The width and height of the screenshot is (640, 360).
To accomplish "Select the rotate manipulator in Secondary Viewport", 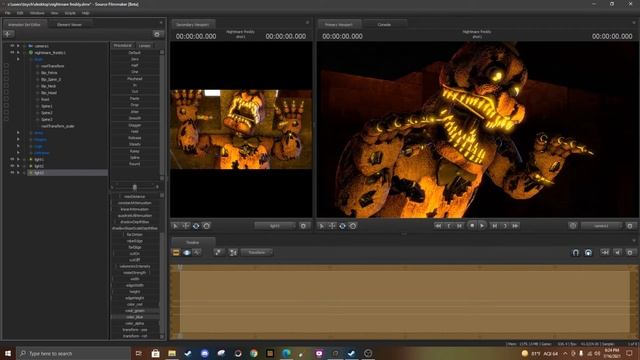I will [196, 226].
